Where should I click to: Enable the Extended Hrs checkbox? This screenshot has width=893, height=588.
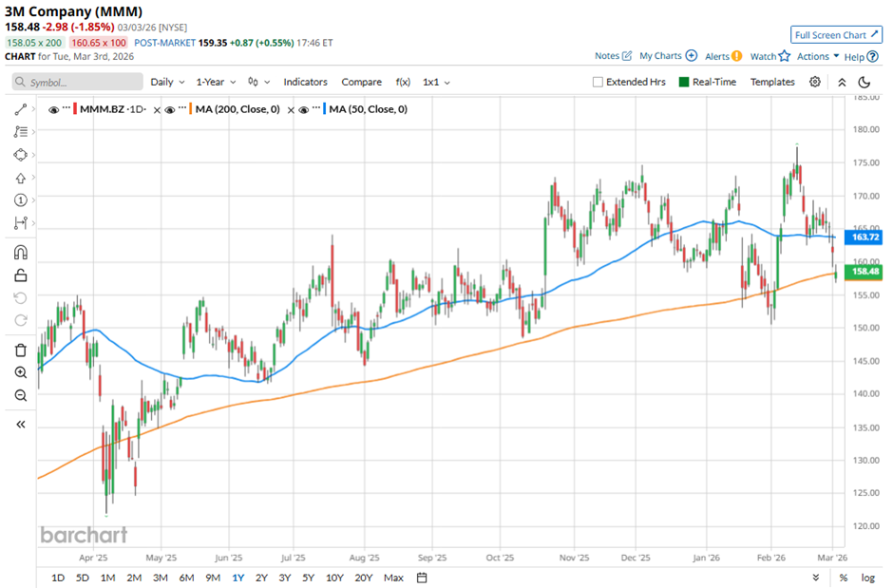(598, 83)
